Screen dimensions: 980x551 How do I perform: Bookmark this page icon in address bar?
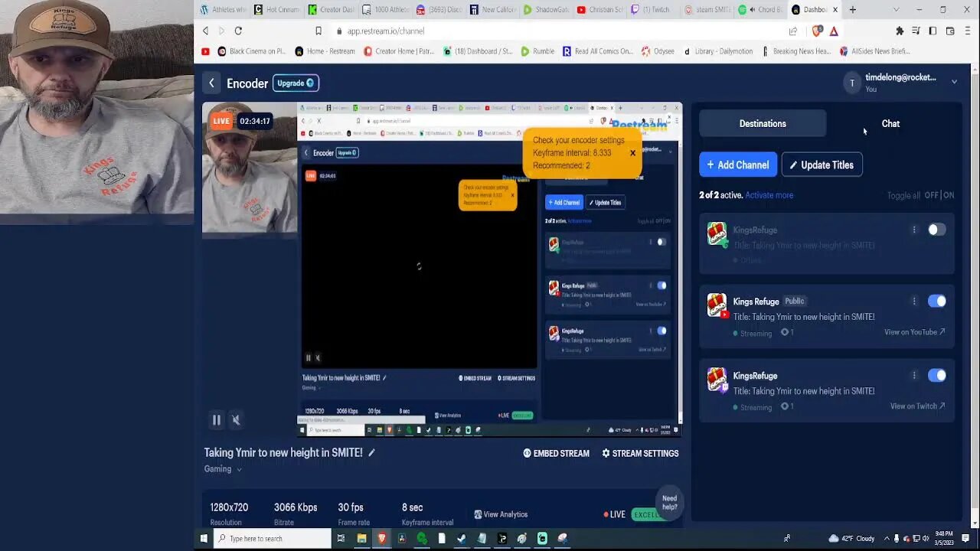coord(318,31)
